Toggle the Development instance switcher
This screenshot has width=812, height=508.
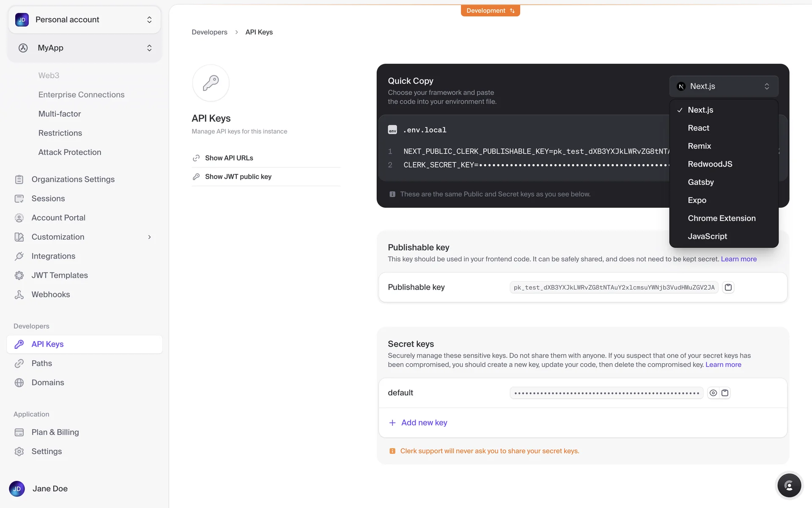click(x=490, y=11)
